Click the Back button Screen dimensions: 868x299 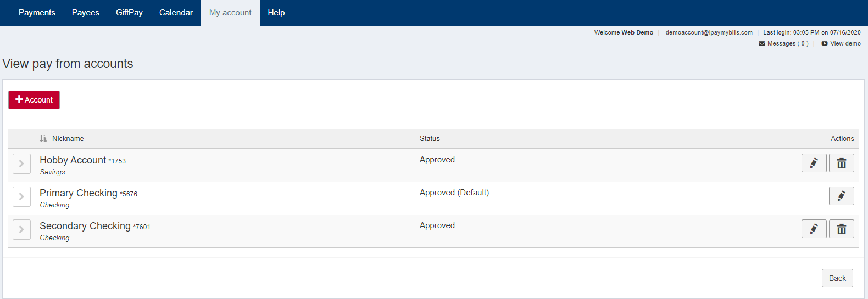[837, 278]
